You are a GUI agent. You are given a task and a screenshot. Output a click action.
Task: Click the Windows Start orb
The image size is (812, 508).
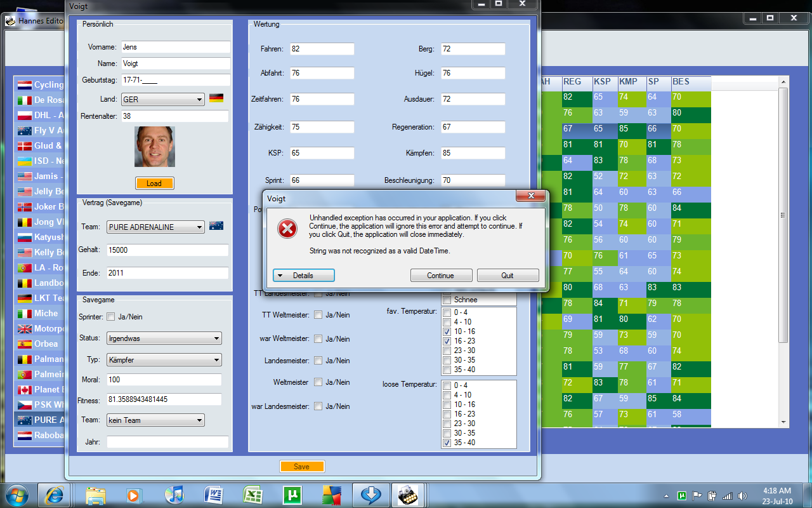pos(16,495)
